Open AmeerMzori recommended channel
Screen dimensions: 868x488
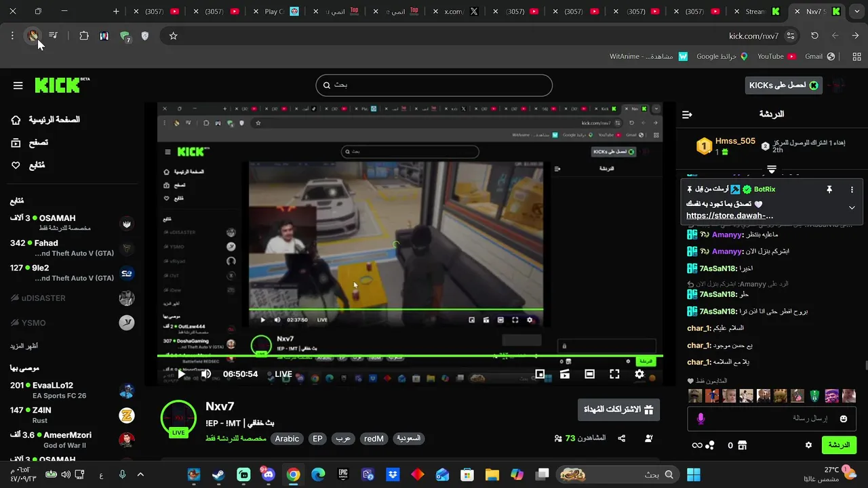pos(71,439)
